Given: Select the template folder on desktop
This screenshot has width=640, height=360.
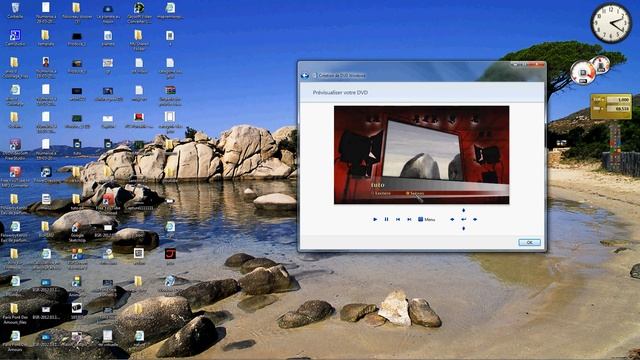Looking at the screenshot, I should tap(45, 38).
